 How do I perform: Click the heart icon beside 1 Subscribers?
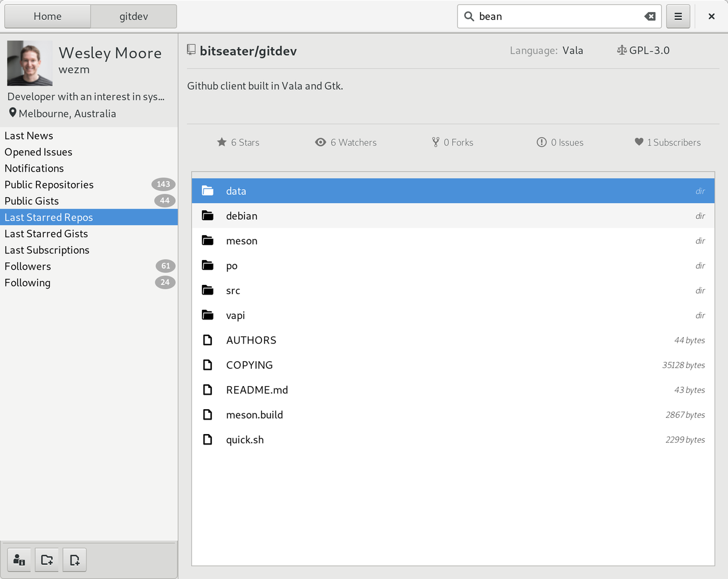639,142
